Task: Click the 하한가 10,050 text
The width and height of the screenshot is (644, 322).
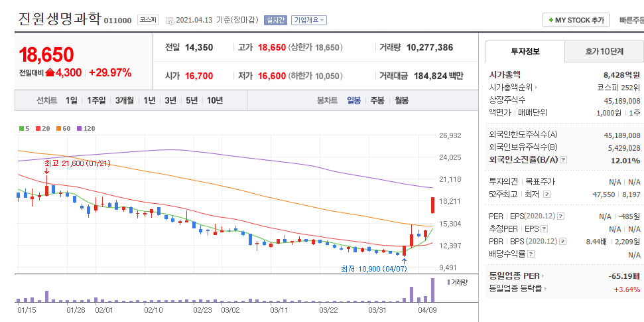Action: click(316, 76)
